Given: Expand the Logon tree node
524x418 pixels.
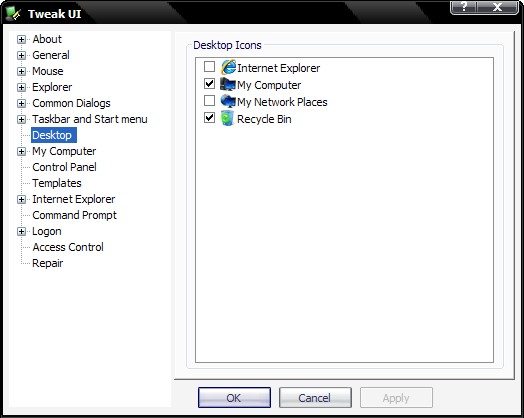Looking at the screenshot, I should tap(21, 232).
